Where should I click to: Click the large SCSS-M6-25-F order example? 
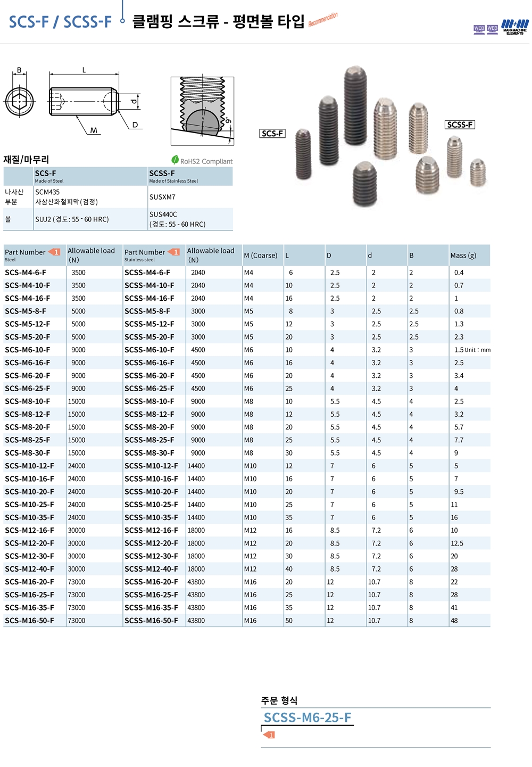[x=307, y=717]
